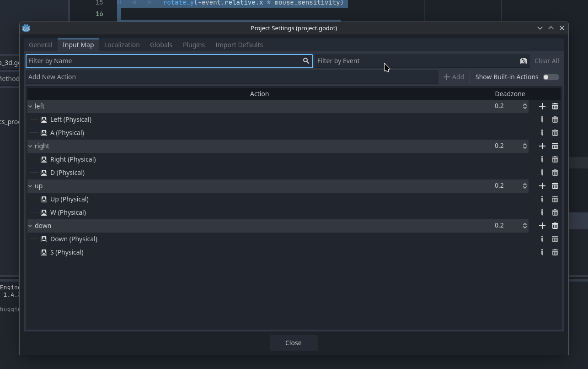Delete the S (Physical) event
This screenshot has width=588, height=369.
click(555, 252)
